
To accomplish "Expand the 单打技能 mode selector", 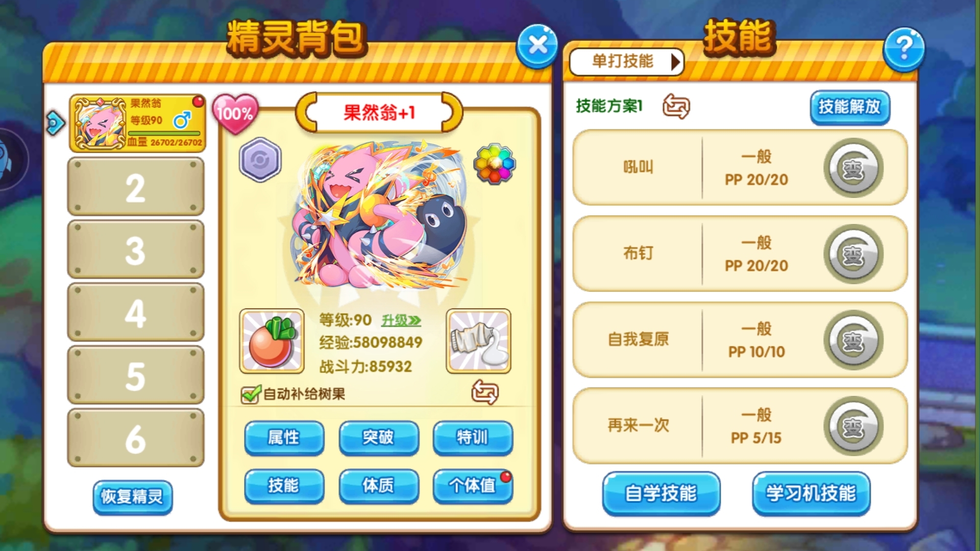I will [x=626, y=62].
